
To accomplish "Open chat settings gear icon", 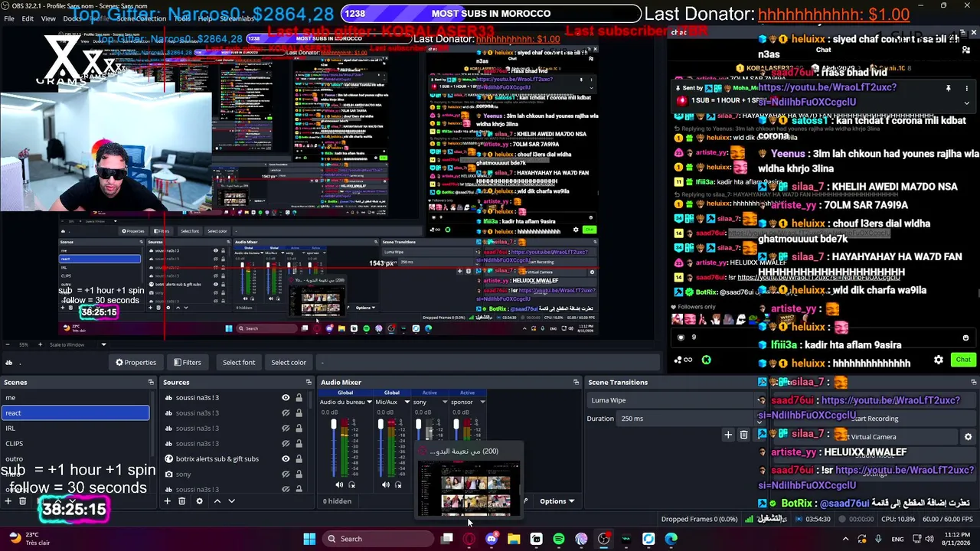I will (939, 360).
